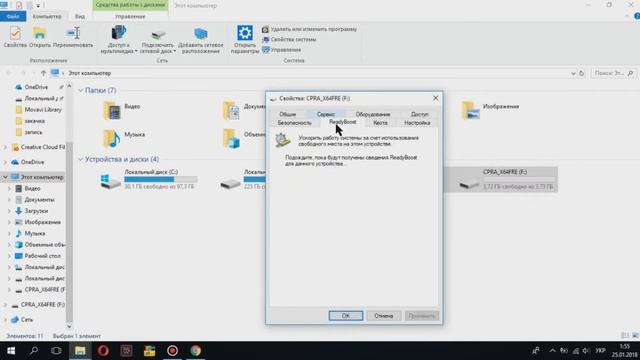
Task: Open the Настройка tab in the dialog
Action: tap(417, 123)
